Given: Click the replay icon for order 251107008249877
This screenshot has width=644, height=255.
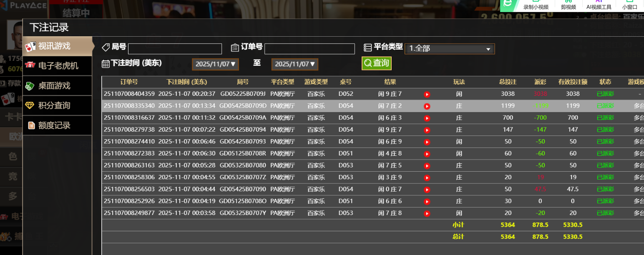Looking at the screenshot, I should 427,213.
